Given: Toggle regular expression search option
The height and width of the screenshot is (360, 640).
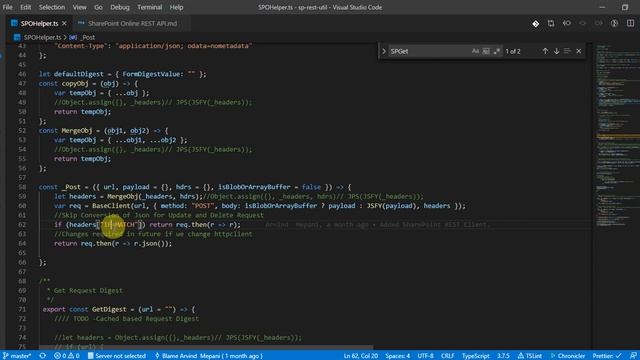Looking at the screenshot, I should (x=496, y=51).
